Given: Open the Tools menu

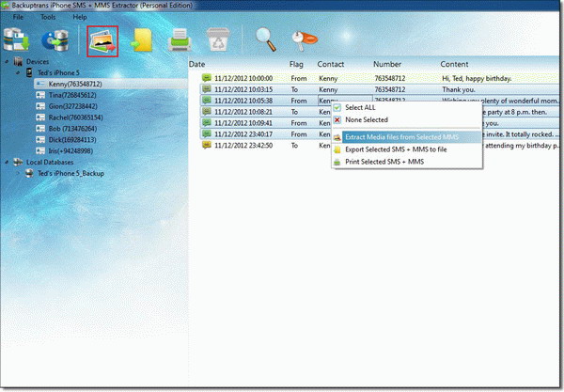Looking at the screenshot, I should pos(47,17).
